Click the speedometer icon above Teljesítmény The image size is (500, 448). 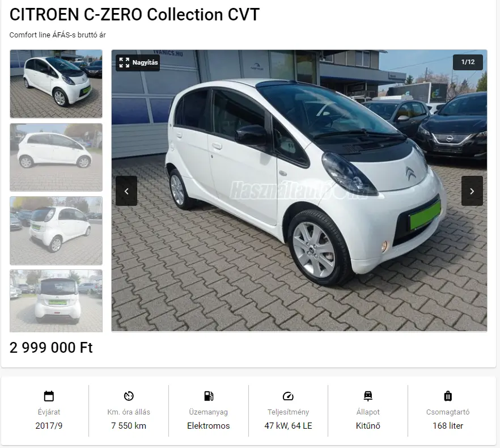point(288,396)
